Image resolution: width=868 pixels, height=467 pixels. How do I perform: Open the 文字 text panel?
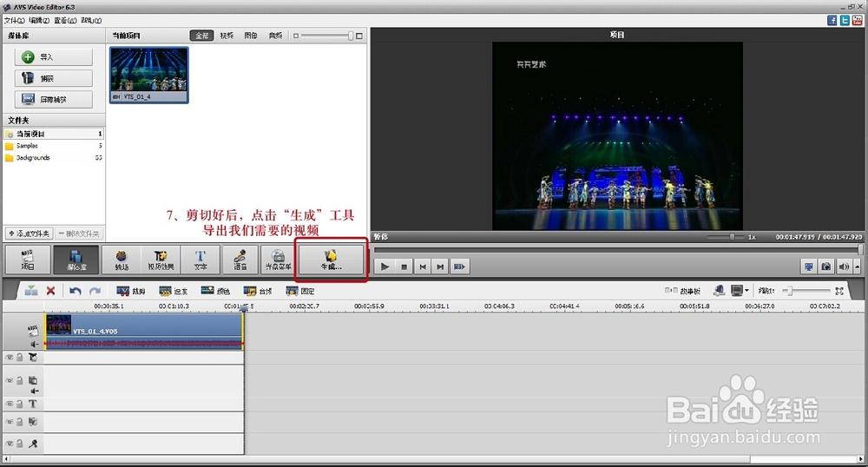pyautogui.click(x=201, y=260)
